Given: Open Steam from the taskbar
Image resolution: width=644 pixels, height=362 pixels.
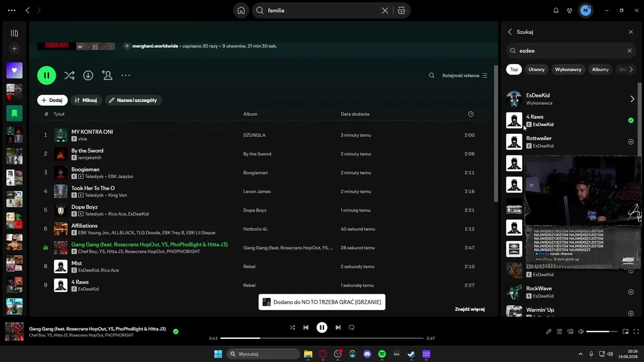Looking at the screenshot, I should 411,354.
